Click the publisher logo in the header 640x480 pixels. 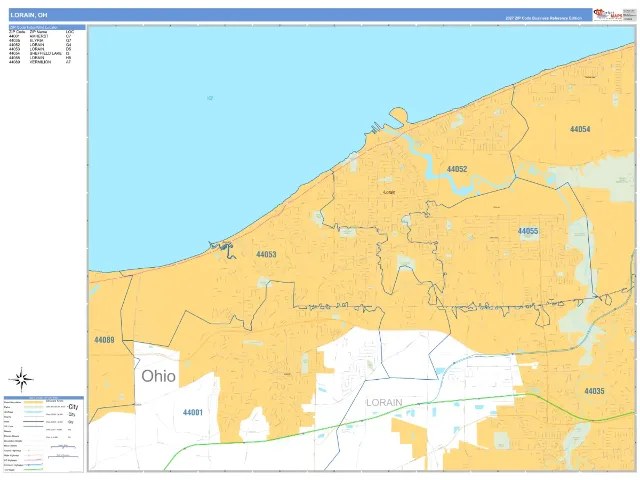[607, 14]
